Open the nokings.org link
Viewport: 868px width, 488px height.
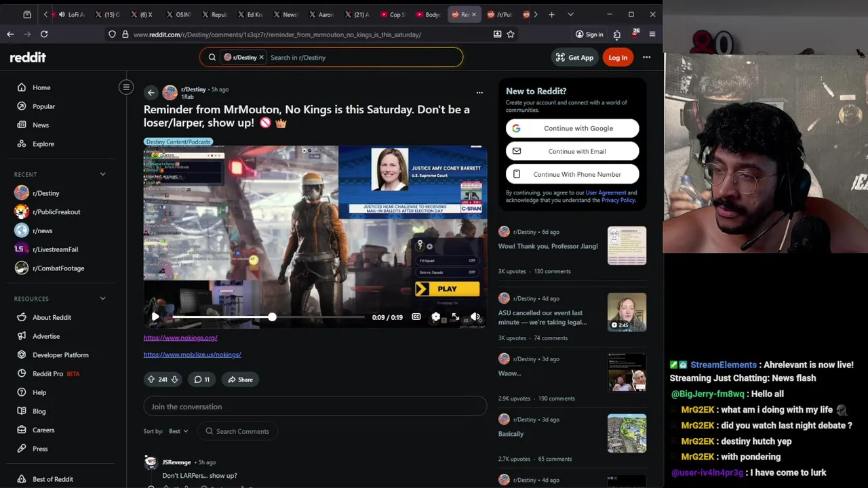tap(180, 338)
